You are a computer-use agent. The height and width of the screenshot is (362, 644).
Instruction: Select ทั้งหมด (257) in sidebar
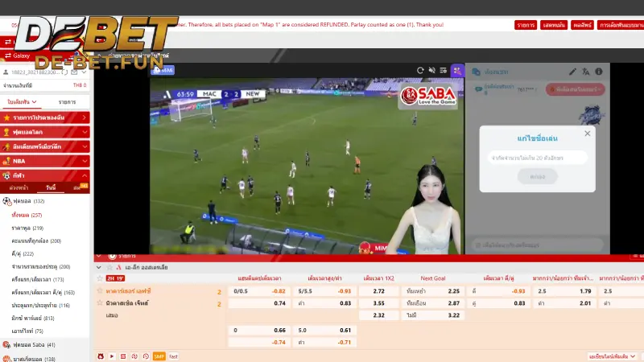click(27, 215)
